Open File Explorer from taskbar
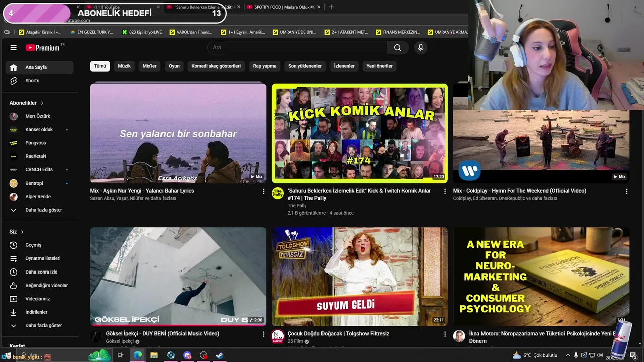644x362 pixels. (x=154, y=355)
